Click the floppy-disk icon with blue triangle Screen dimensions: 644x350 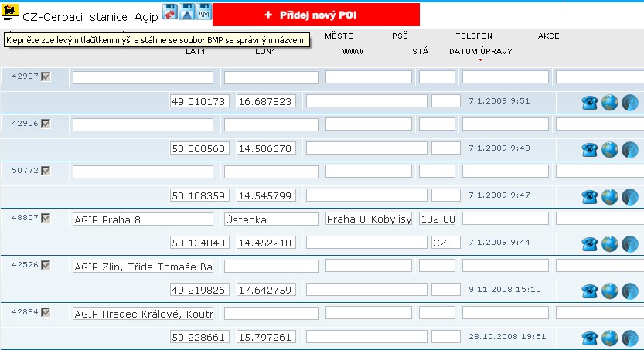[x=186, y=11]
